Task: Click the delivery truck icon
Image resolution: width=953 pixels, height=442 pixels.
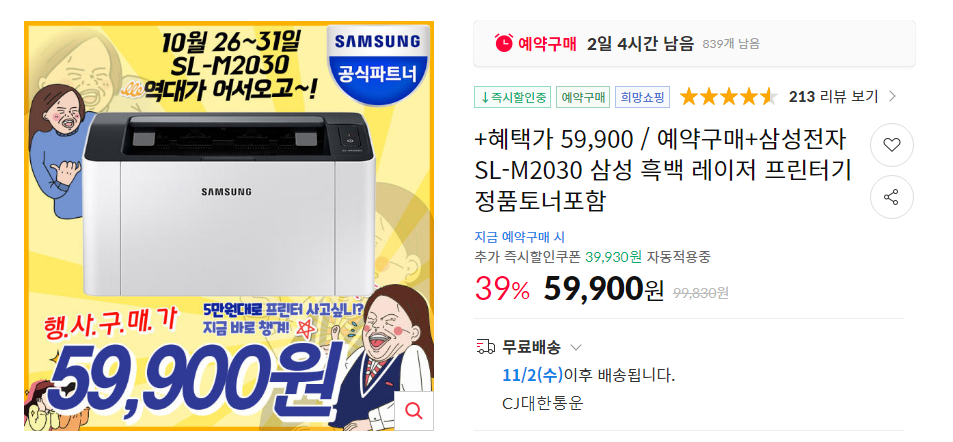Action: tap(485, 347)
